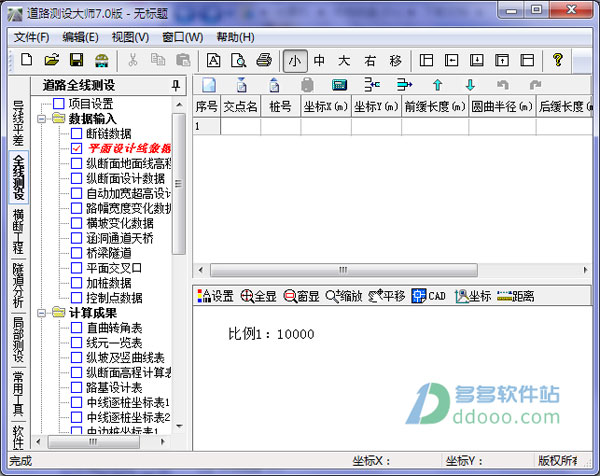The height and width of the screenshot is (476, 600).
Task: Click the 全显 show-all tool
Action: (258, 296)
